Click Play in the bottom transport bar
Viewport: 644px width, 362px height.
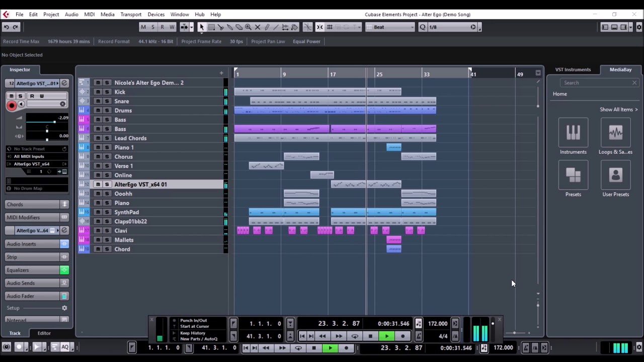tap(330, 348)
